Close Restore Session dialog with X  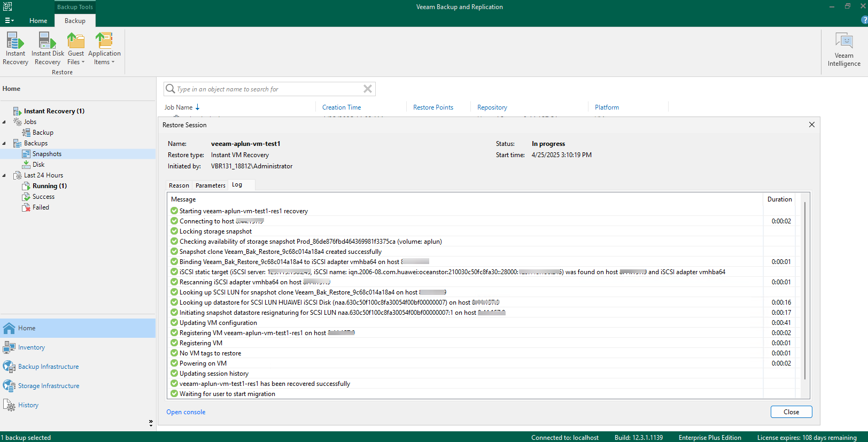point(811,125)
